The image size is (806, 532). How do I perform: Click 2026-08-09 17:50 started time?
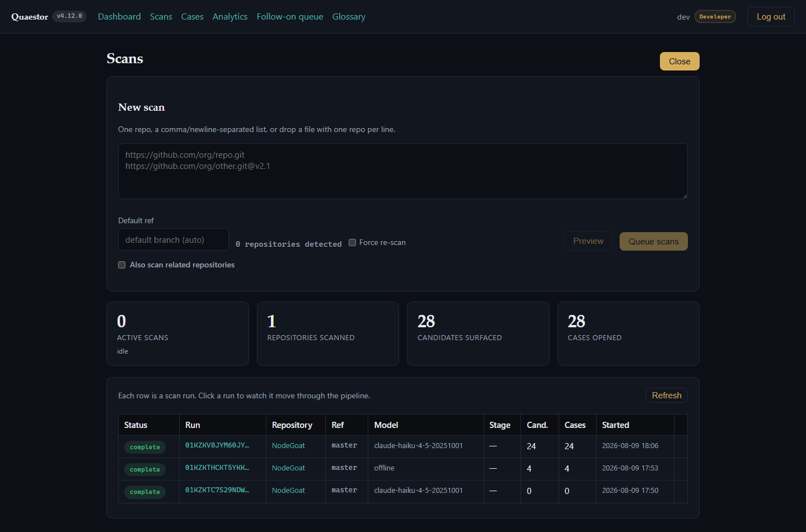(x=630, y=491)
